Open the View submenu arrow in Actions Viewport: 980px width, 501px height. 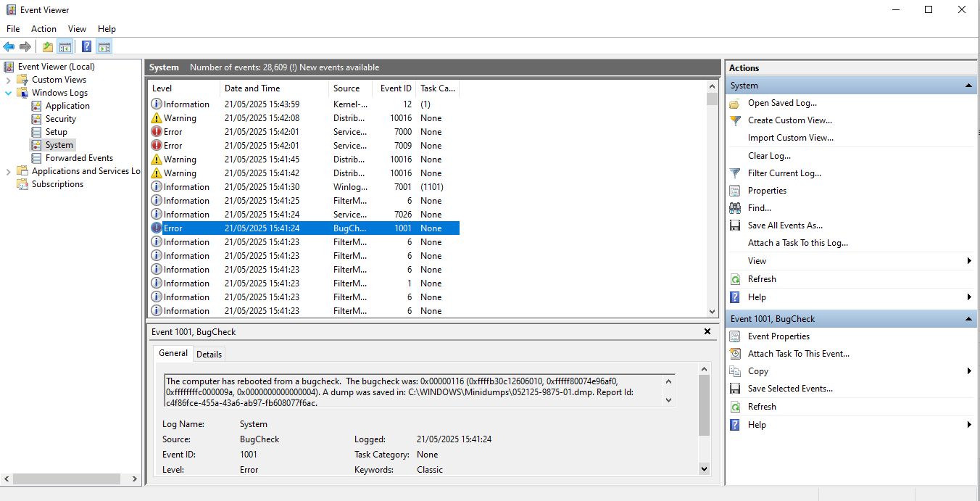pyautogui.click(x=969, y=261)
